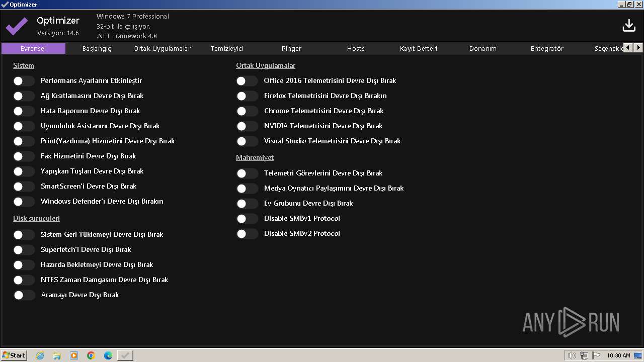644x362 pixels.
Task: Open the Ortak Uygulamalar tab
Action: coord(162,48)
